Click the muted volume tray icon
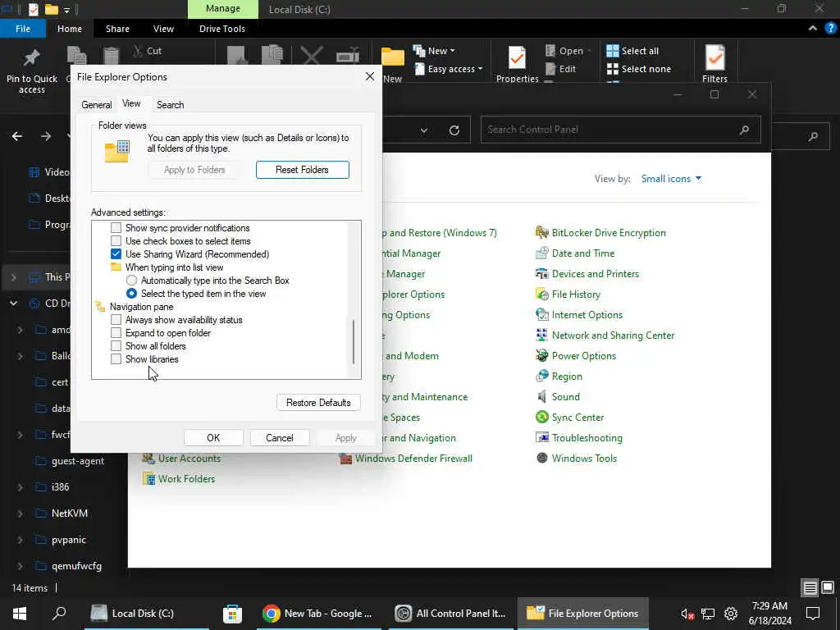The image size is (840, 630). pos(687,614)
